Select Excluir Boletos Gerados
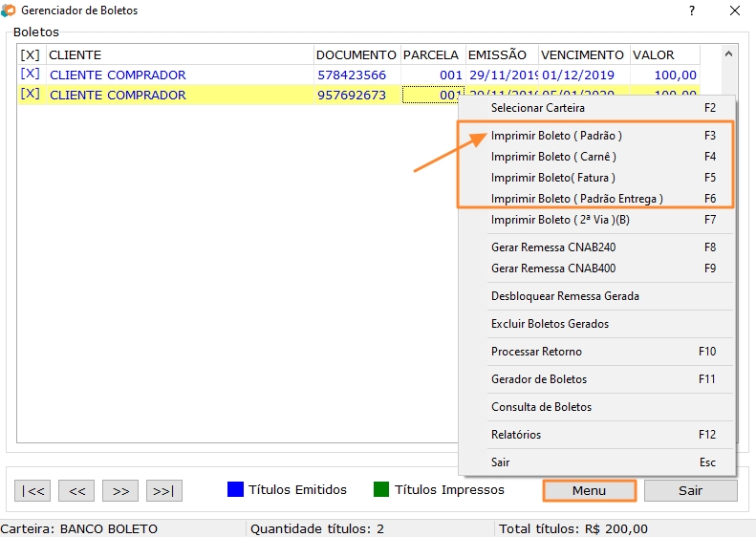The height and width of the screenshot is (537, 756). [550, 324]
